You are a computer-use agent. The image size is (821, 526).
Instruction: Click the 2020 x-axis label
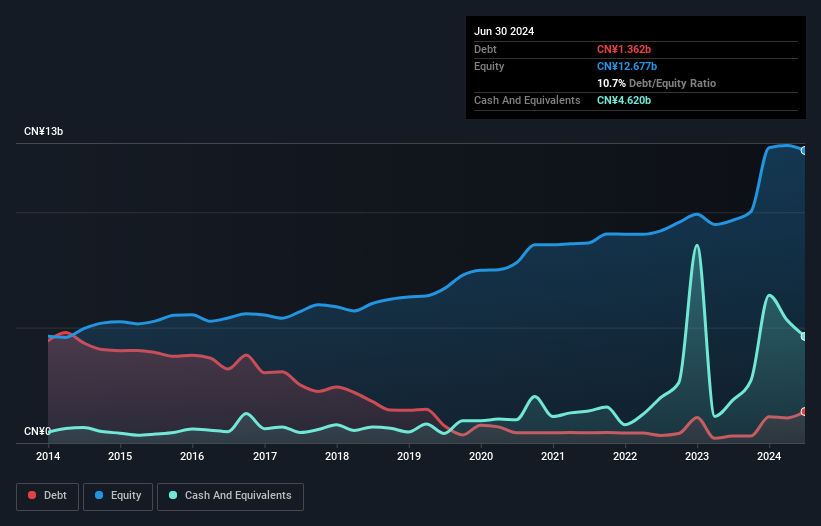481,456
